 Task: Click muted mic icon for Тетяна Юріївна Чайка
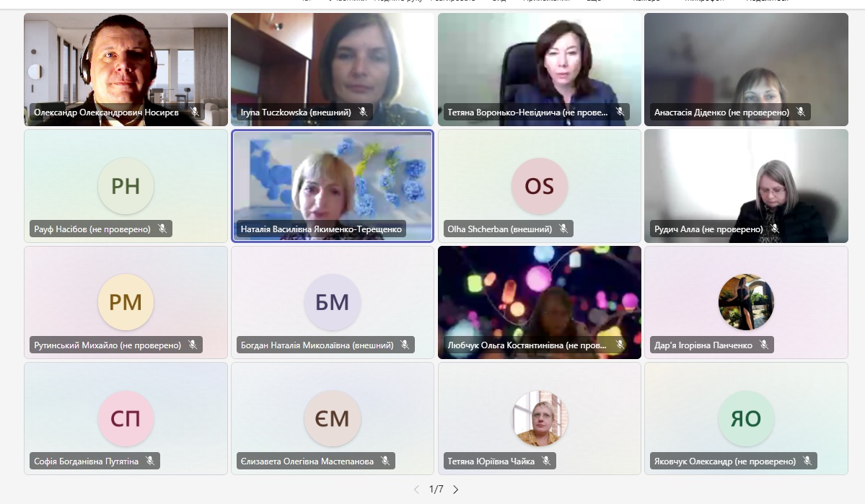click(x=546, y=461)
